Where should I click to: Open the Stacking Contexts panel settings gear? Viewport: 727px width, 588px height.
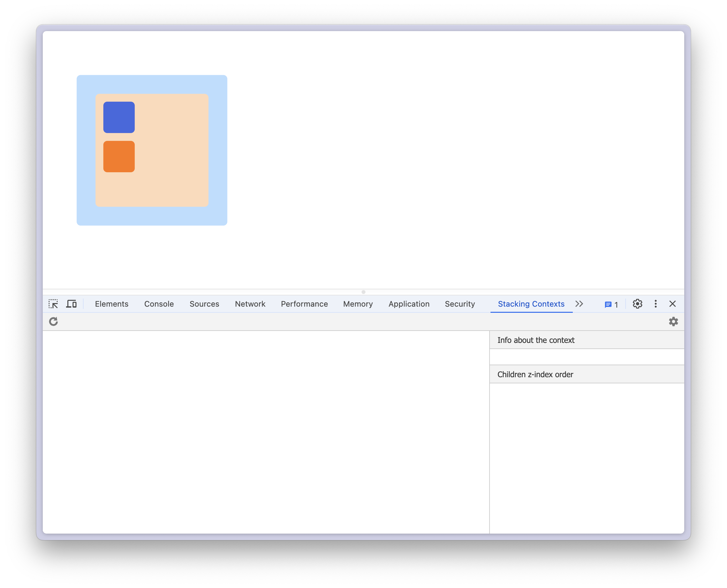(x=673, y=322)
